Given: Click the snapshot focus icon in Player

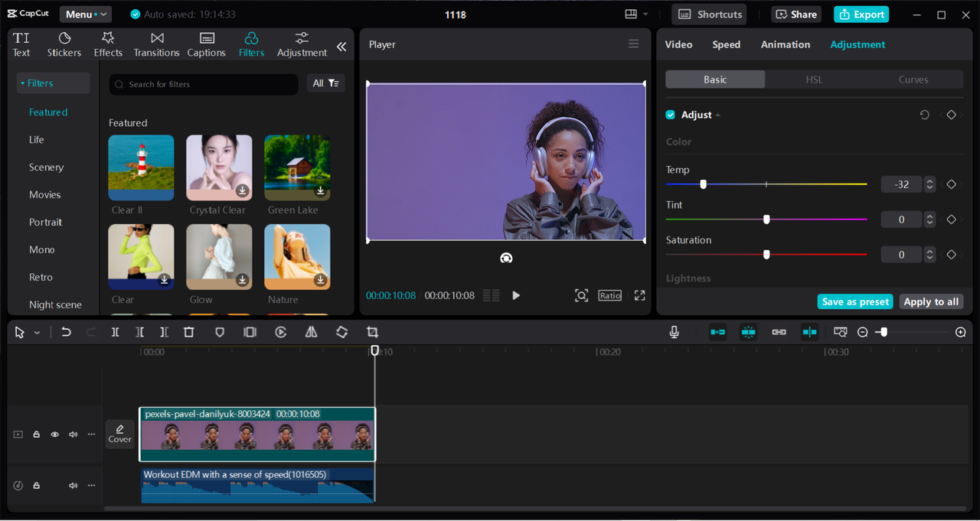Looking at the screenshot, I should pyautogui.click(x=581, y=295).
